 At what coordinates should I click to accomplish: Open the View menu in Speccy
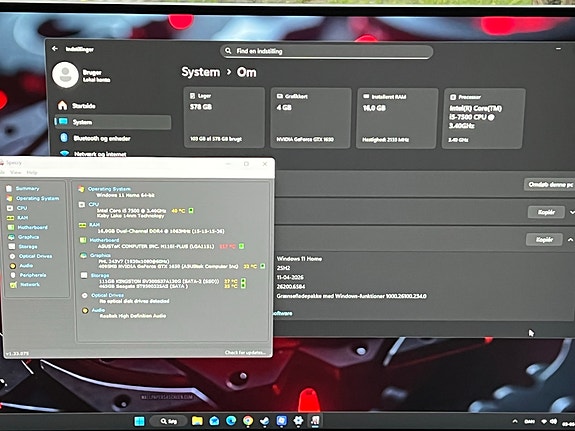coord(15,172)
